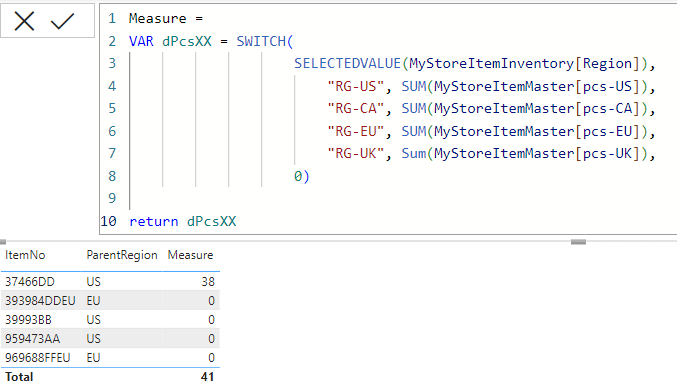This screenshot has height=388, width=677.
Task: Click the zero Measure value for 39993BB
Action: click(x=211, y=320)
